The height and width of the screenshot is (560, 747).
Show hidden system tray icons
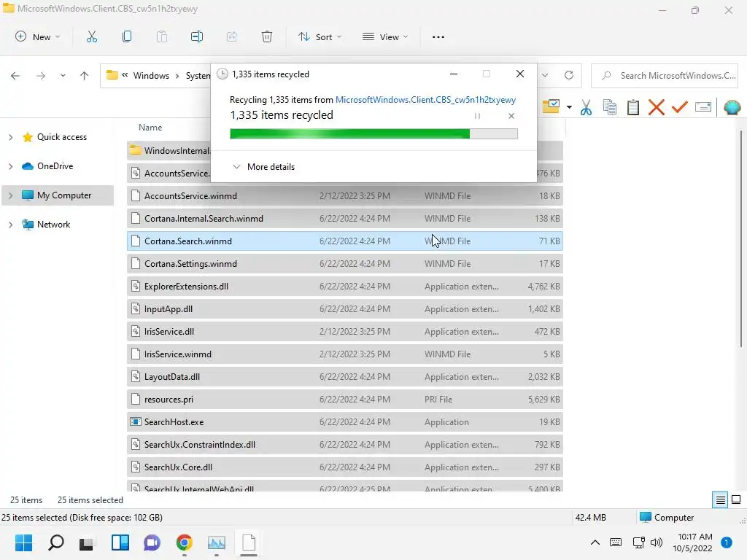point(595,542)
